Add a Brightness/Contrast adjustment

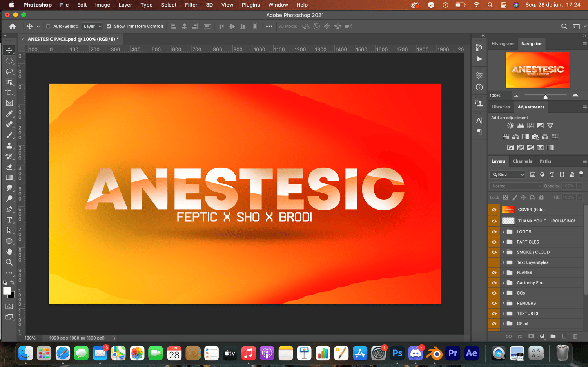510,126
